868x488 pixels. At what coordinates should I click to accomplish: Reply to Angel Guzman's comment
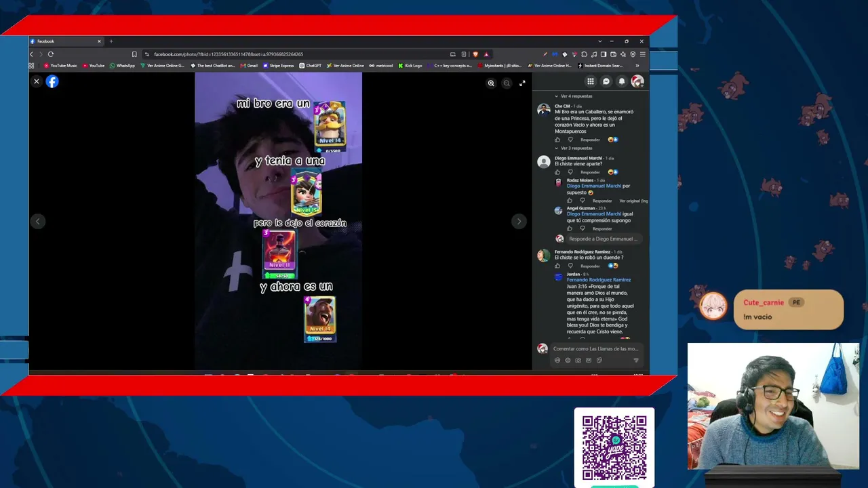click(602, 228)
